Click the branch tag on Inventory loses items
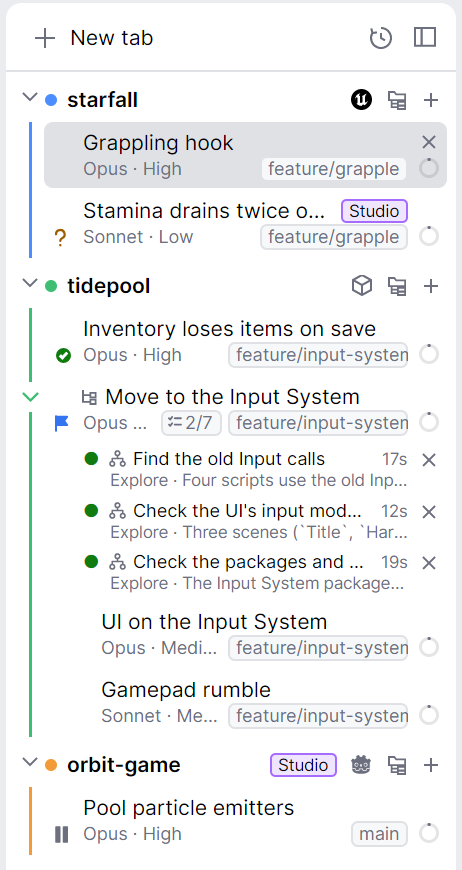The height and width of the screenshot is (870, 462). (x=318, y=355)
